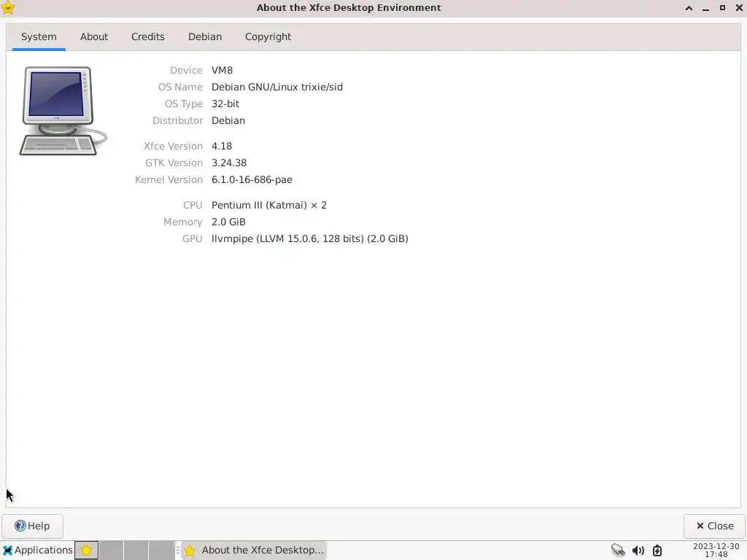
Task: Open the Credits tab
Action: coord(147,36)
